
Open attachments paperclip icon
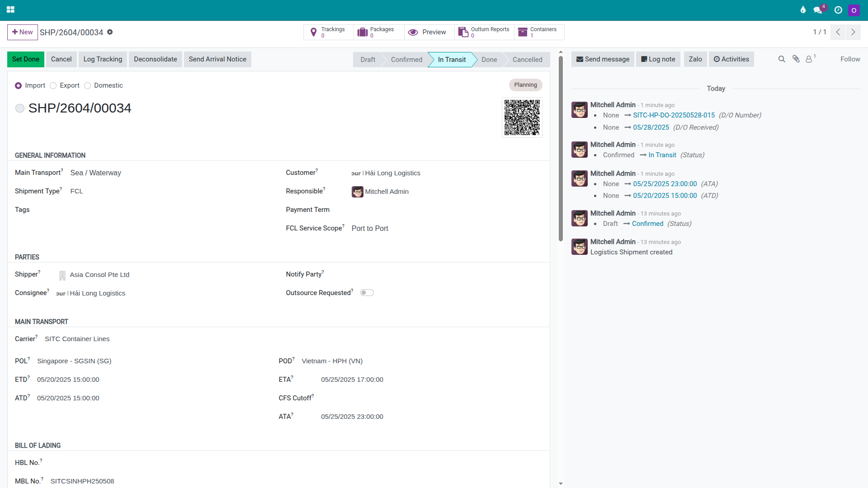point(796,59)
